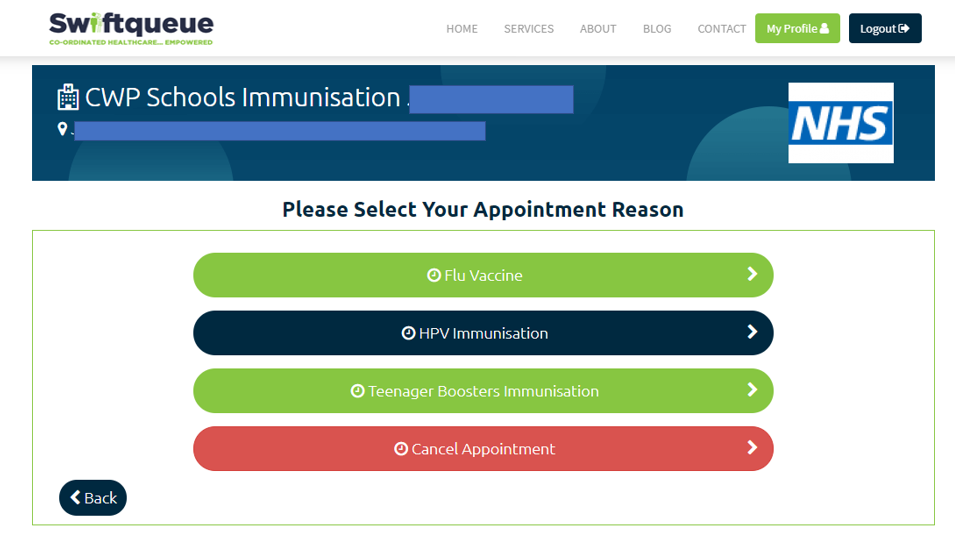Click the hospital building icon in header
This screenshot has width=955, height=541.
point(68,97)
